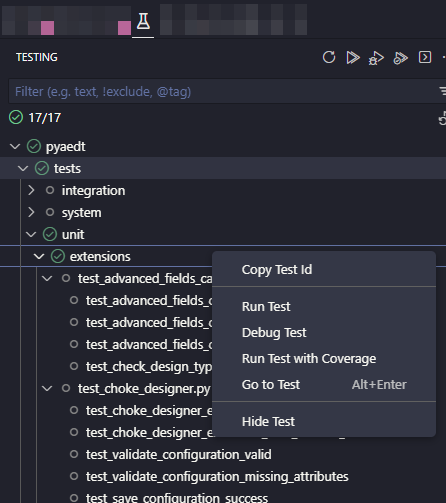This screenshot has height=503, width=446.
Task: Collapse the pyaedt root node
Action: 15,146
